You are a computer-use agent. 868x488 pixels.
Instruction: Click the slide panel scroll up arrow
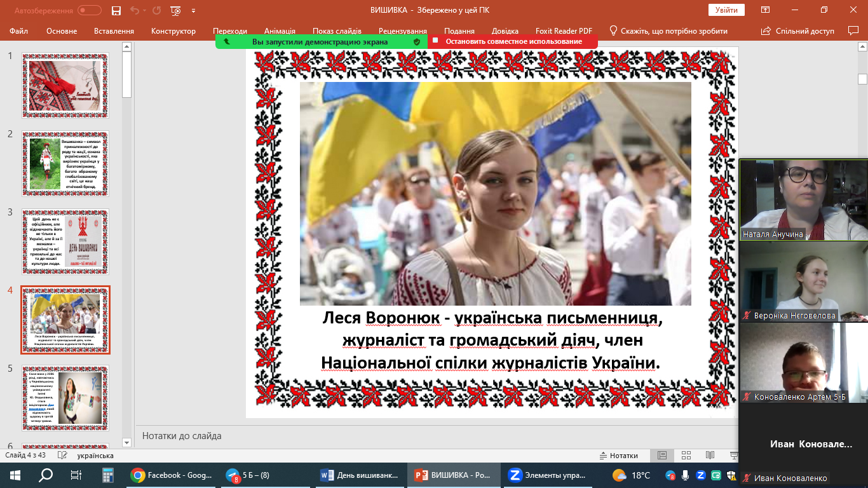pyautogui.click(x=126, y=46)
